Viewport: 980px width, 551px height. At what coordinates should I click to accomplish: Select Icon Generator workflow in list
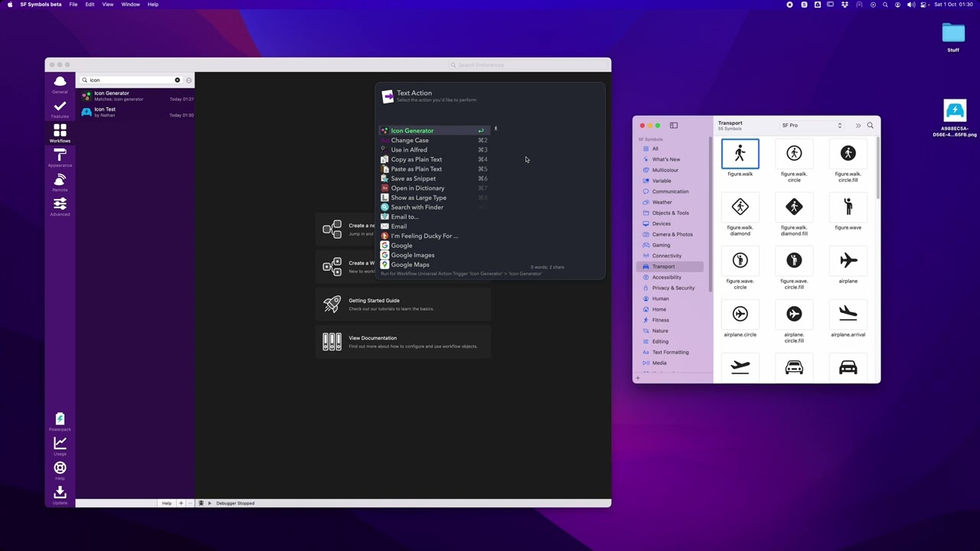click(136, 96)
